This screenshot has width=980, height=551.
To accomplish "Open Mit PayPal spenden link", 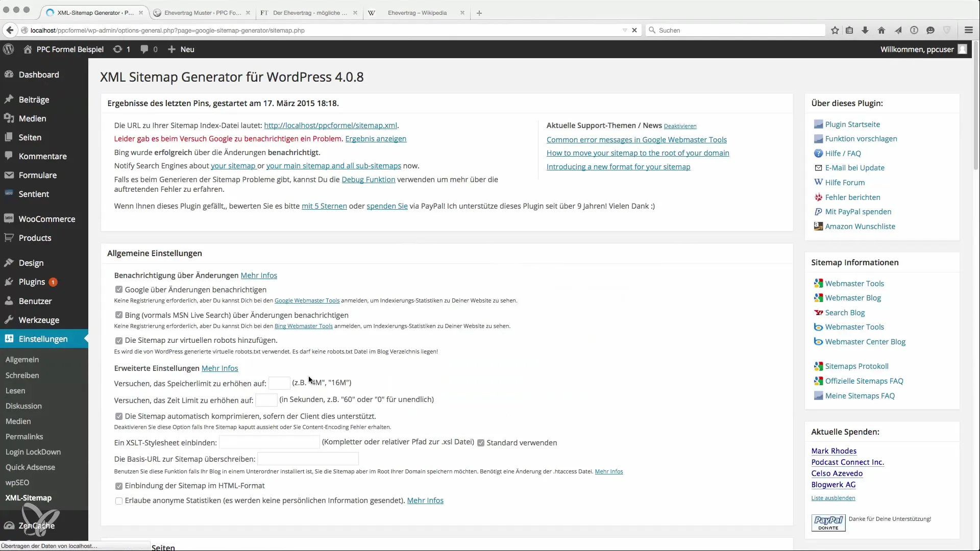I will (858, 211).
